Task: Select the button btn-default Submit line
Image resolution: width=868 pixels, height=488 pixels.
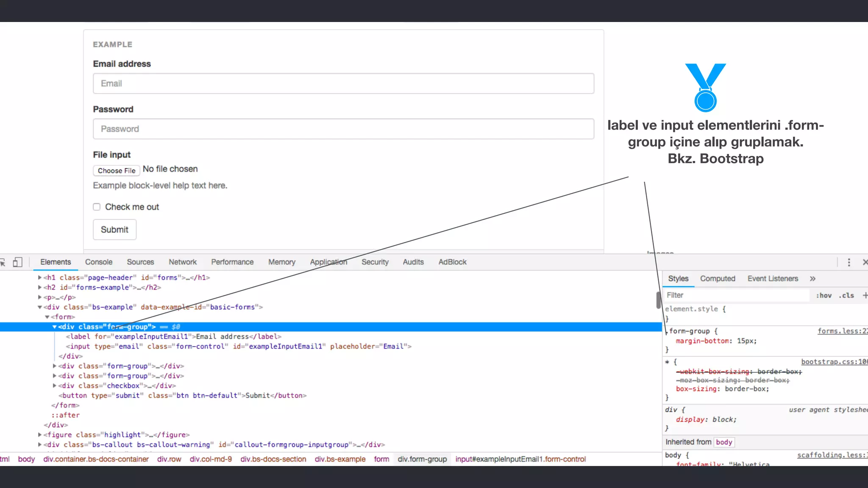Action: (x=182, y=395)
